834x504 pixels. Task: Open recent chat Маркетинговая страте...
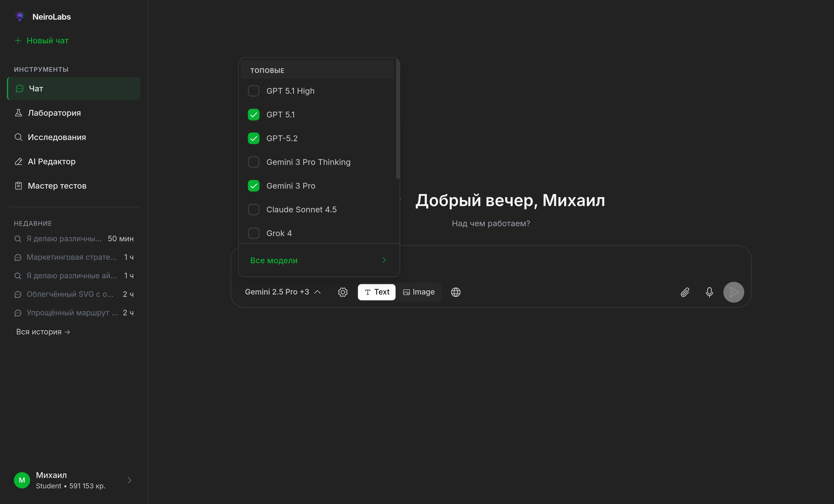coord(71,257)
